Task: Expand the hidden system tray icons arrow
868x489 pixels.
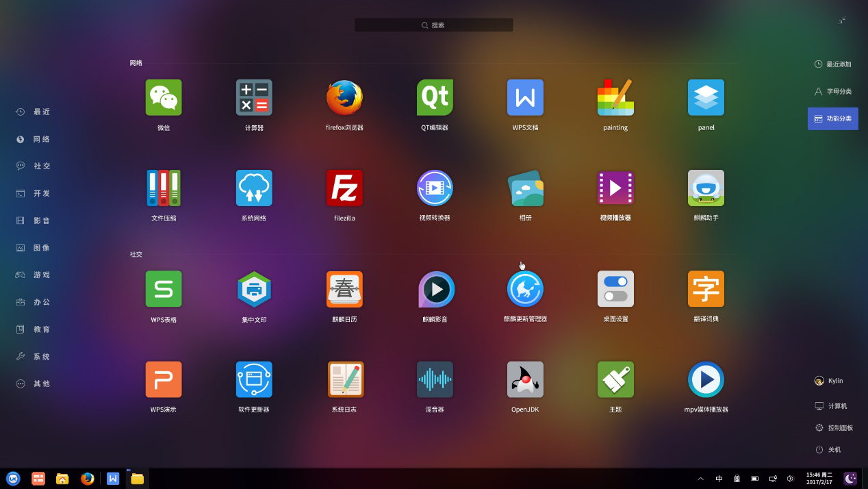Action: coord(700,479)
